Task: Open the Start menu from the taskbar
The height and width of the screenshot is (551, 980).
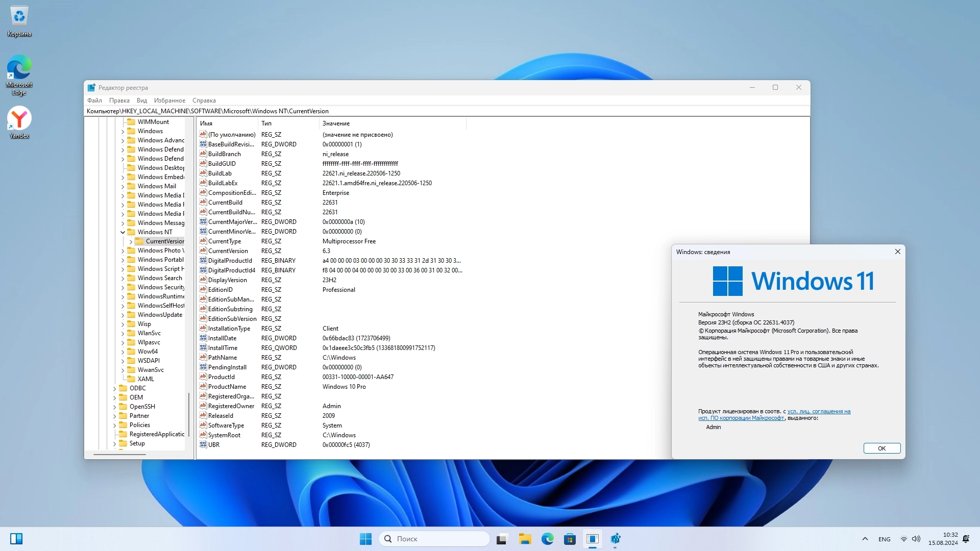Action: pyautogui.click(x=365, y=539)
